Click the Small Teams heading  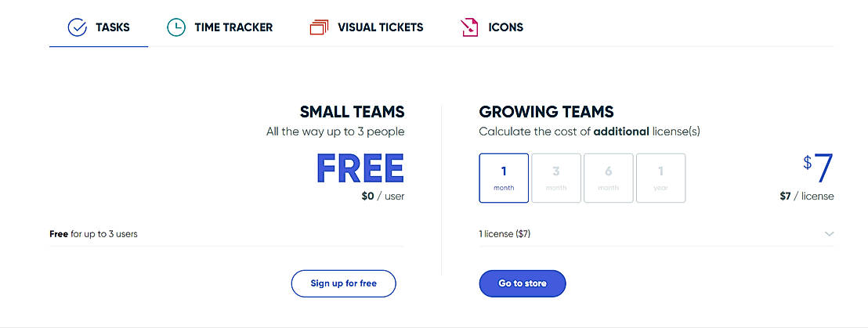coord(352,112)
